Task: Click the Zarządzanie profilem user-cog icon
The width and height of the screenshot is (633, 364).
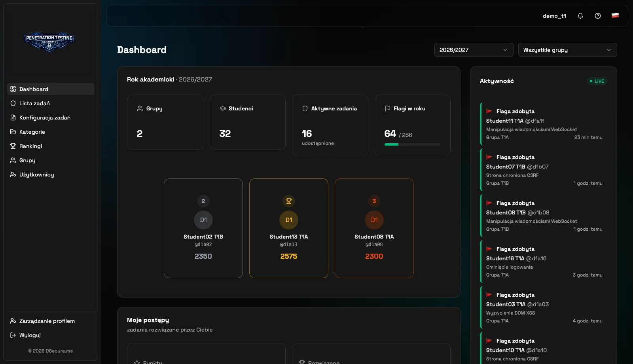Action: tap(13, 321)
